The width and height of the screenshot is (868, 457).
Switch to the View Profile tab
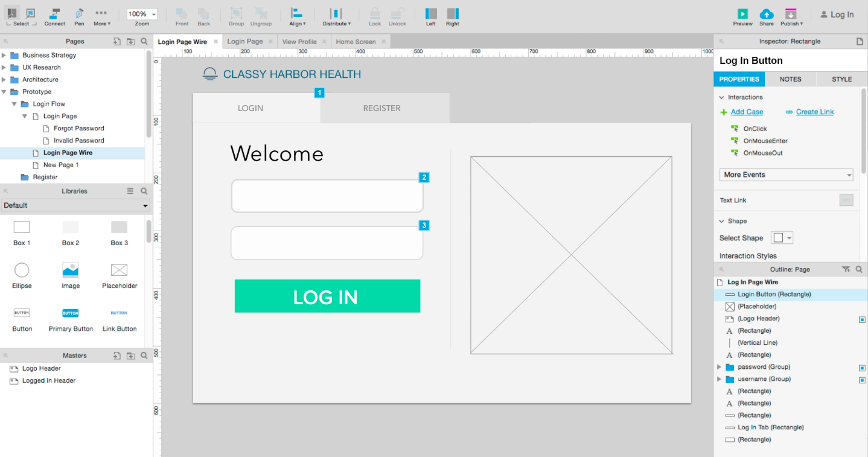tap(299, 42)
